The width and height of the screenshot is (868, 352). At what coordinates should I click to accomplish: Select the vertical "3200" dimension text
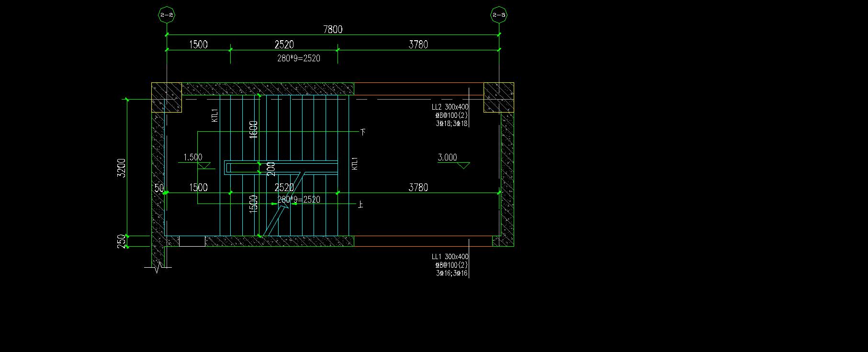(122, 168)
